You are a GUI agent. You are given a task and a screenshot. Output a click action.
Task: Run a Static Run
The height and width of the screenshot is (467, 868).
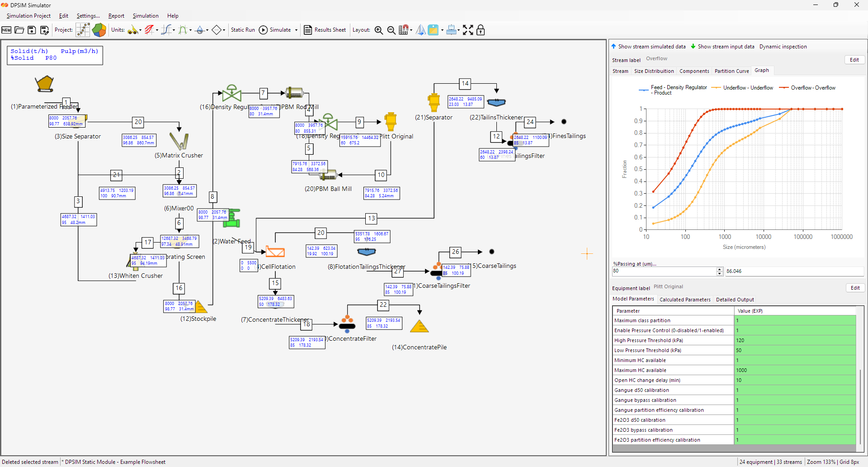tap(243, 30)
